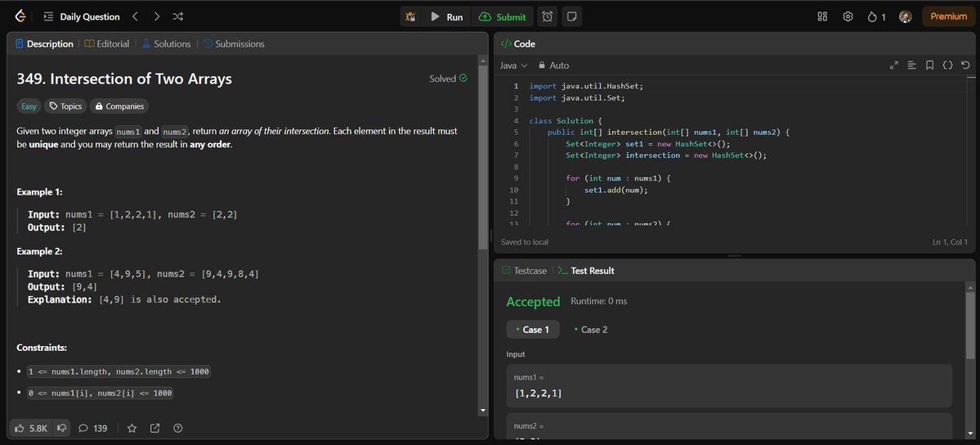Open the 139 comments
Viewport: 980px width, 445px height.
[x=92, y=428]
